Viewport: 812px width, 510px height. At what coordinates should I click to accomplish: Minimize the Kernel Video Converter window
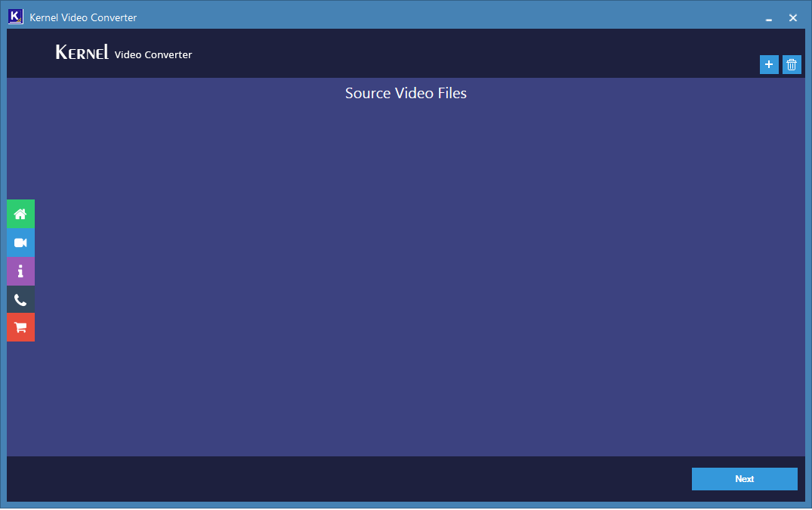click(769, 18)
